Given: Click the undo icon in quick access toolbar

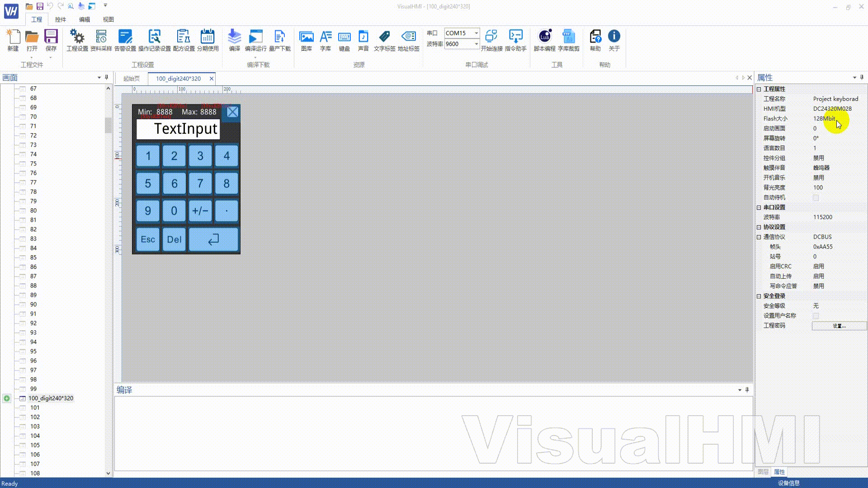Looking at the screenshot, I should (x=50, y=6).
